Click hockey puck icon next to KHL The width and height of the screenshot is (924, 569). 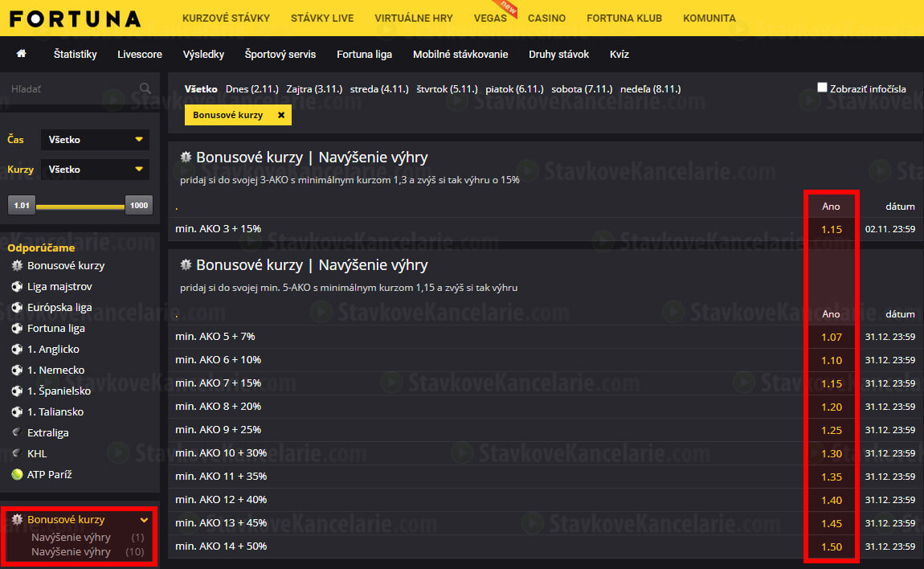click(17, 453)
